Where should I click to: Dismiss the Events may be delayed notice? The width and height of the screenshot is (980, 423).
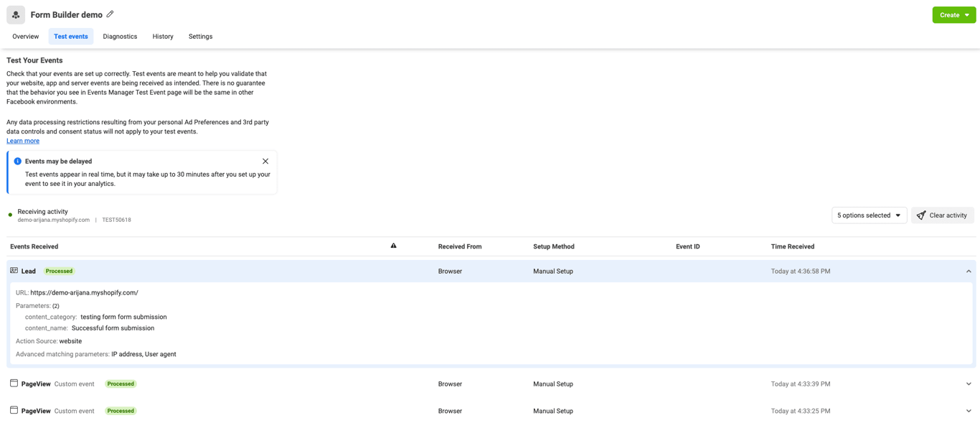pyautogui.click(x=265, y=162)
